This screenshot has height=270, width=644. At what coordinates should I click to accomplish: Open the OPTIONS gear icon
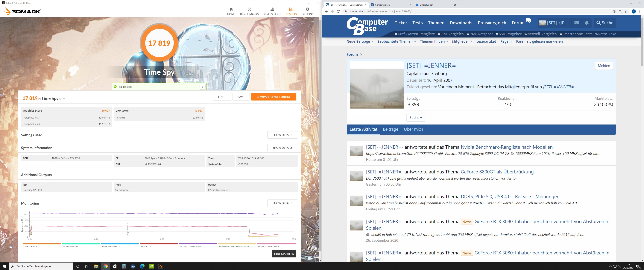tap(307, 10)
